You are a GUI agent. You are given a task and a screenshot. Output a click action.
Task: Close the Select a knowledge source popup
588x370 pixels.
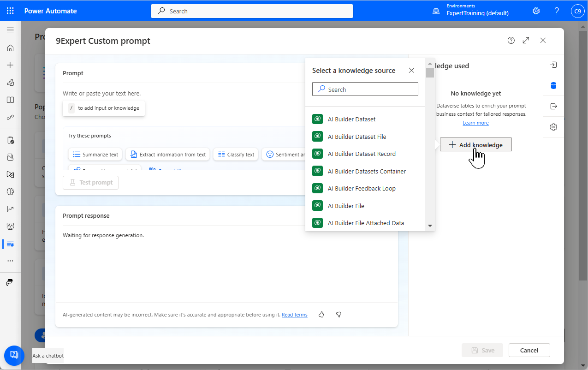point(411,71)
